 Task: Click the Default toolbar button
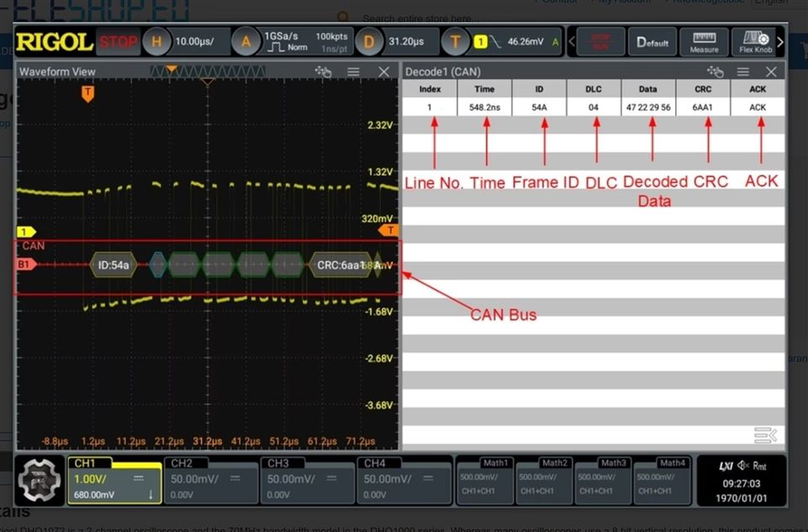coord(652,42)
